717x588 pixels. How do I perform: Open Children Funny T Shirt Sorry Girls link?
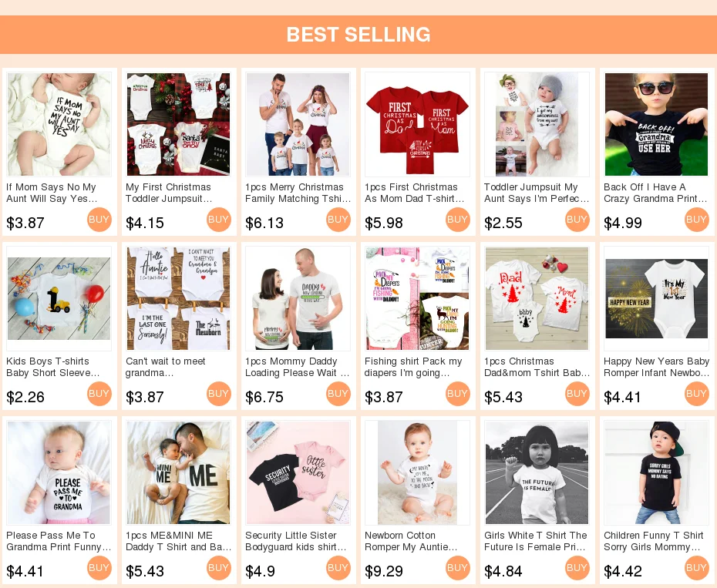(654, 541)
